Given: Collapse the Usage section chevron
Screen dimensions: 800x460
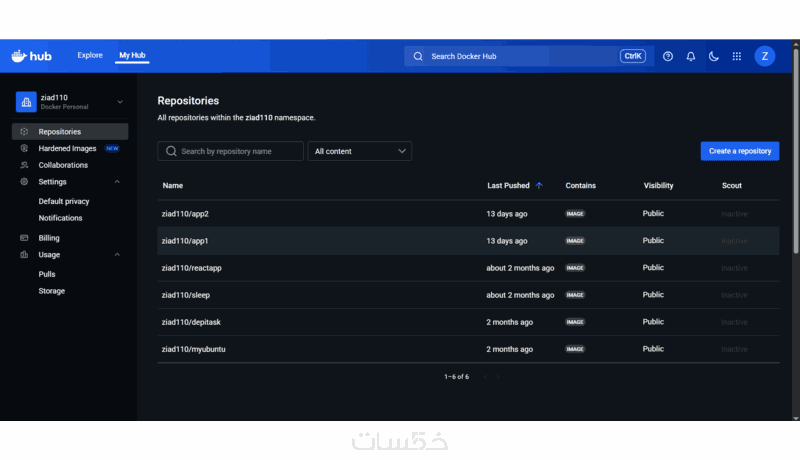Looking at the screenshot, I should (117, 254).
